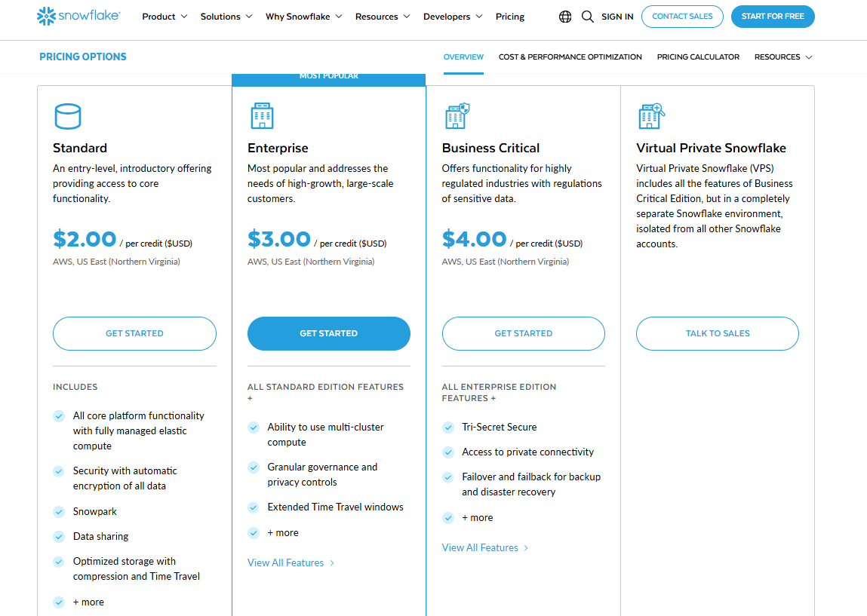Expand the top navigation Resources menu
The height and width of the screenshot is (616, 867).
pos(383,17)
